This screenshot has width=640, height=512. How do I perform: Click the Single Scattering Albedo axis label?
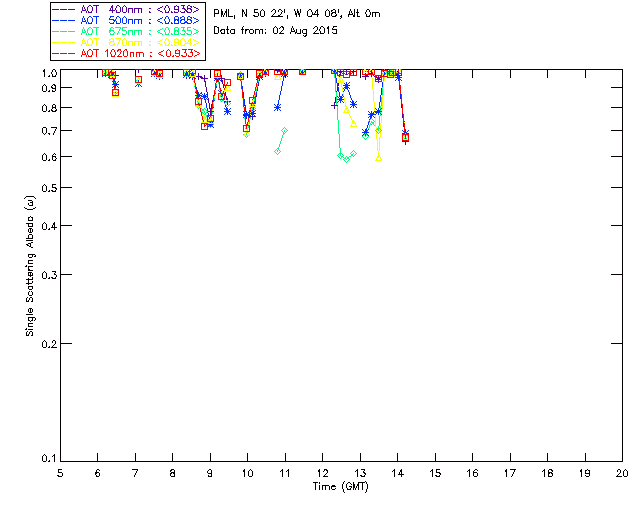(30, 266)
